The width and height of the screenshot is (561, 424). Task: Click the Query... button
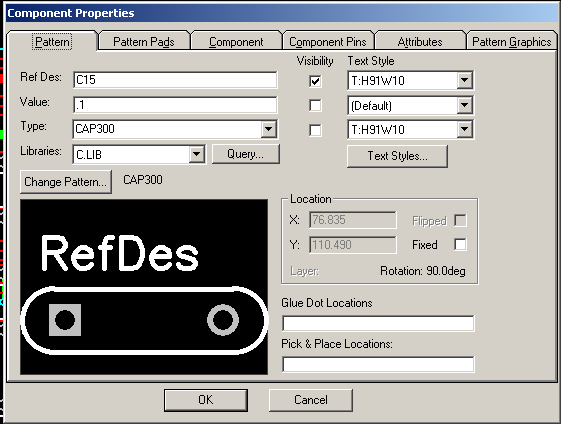[245, 154]
